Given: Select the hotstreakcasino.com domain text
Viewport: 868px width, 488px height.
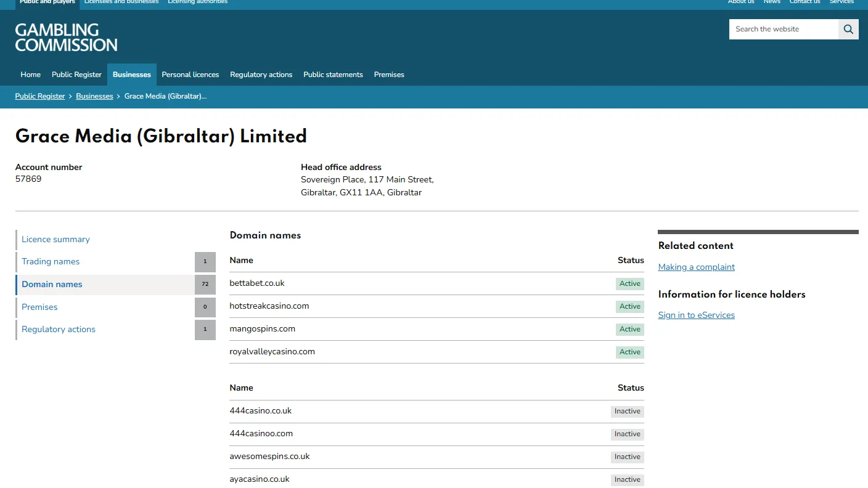Looking at the screenshot, I should 269,306.
